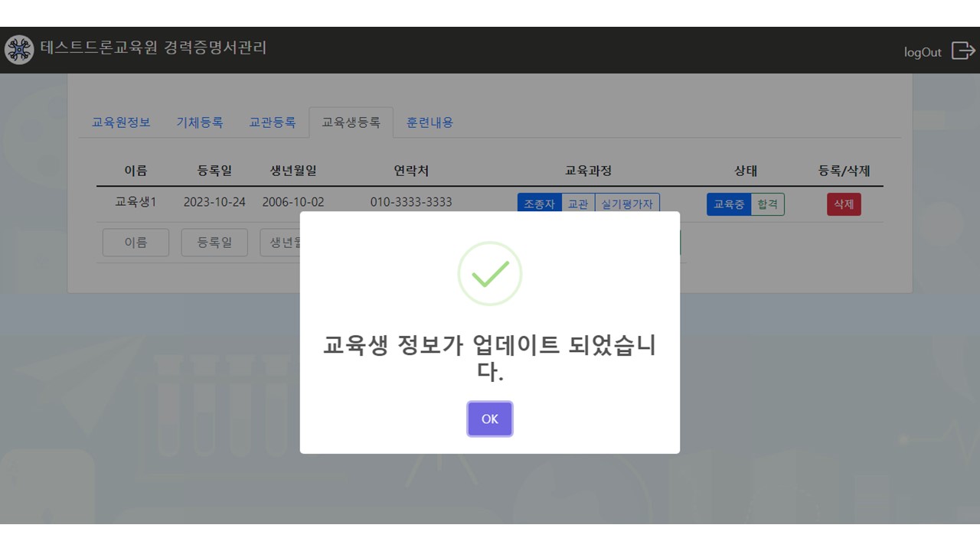Set status to 합격

[767, 204]
